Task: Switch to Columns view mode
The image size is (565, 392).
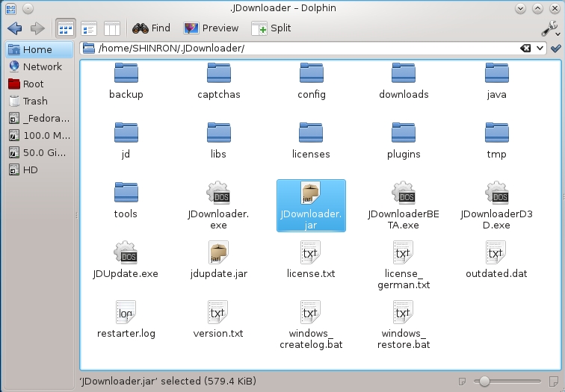Action: (111, 28)
